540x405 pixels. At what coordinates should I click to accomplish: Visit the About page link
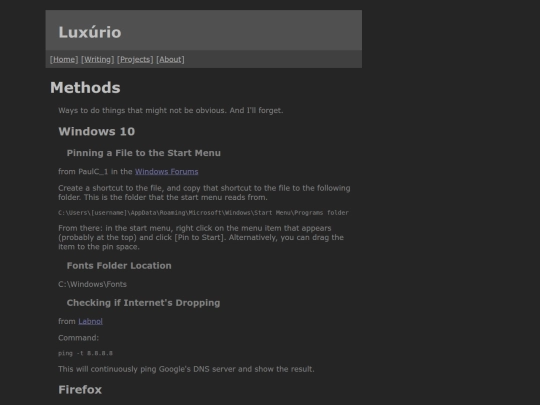point(170,59)
